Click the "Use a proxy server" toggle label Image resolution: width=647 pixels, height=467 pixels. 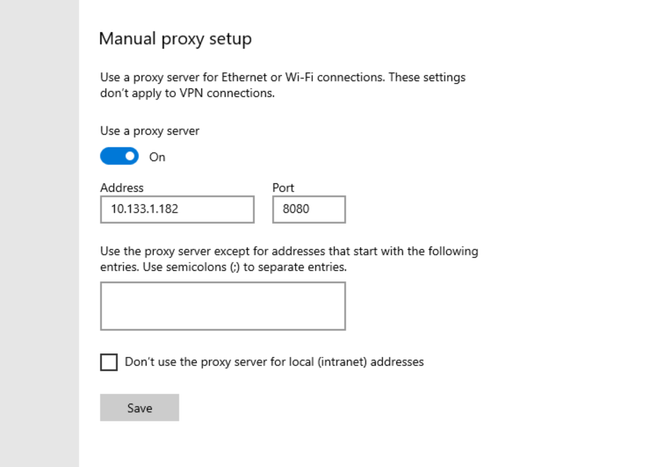149,130
